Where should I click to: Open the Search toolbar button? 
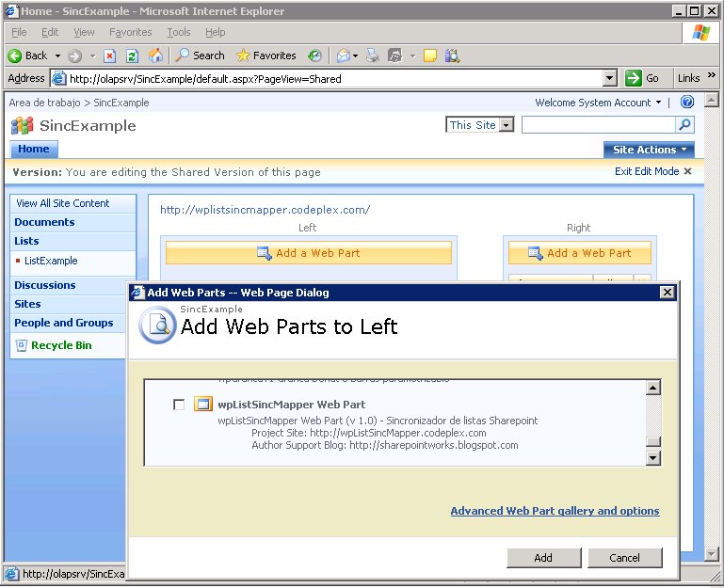pos(200,56)
